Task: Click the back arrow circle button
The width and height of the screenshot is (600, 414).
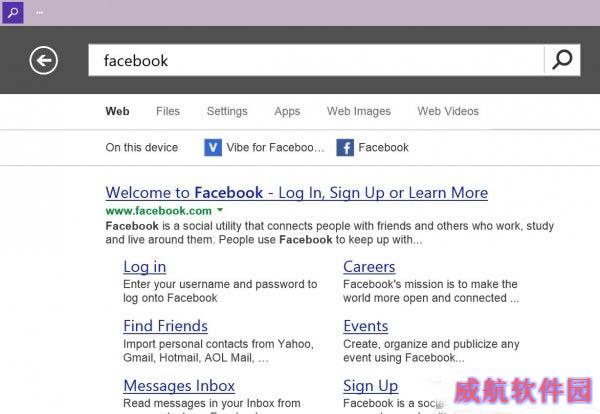Action: pos(44,60)
